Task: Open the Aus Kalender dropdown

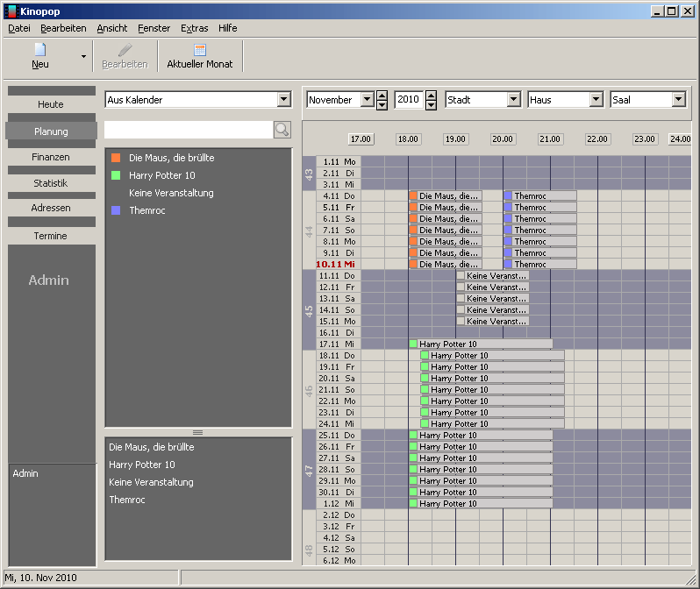Action: pos(283,100)
